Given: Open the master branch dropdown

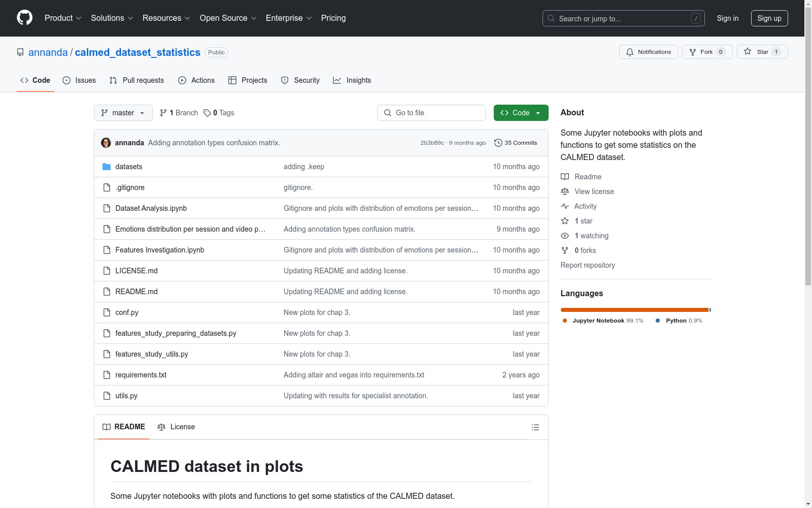Looking at the screenshot, I should [123, 113].
